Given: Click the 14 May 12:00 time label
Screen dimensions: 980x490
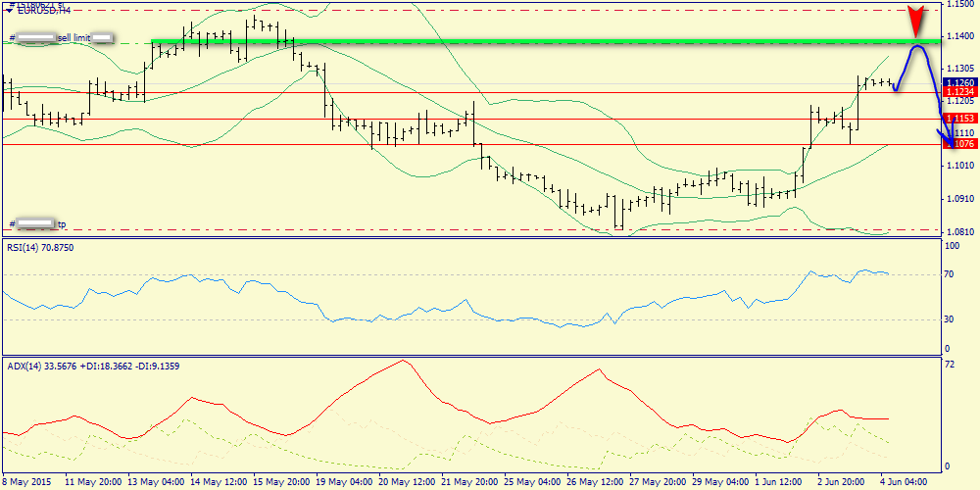Looking at the screenshot, I should click(219, 483).
